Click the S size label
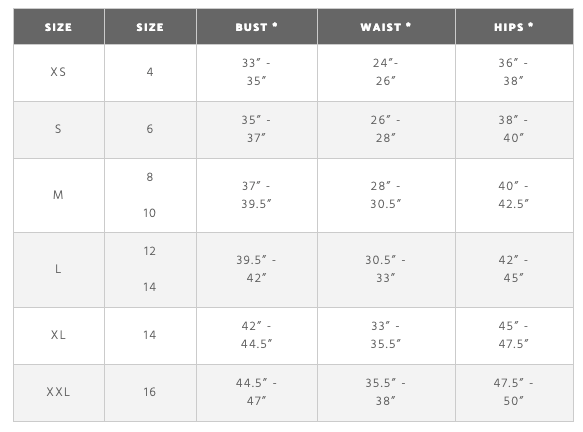583x432 pixels. click(59, 130)
